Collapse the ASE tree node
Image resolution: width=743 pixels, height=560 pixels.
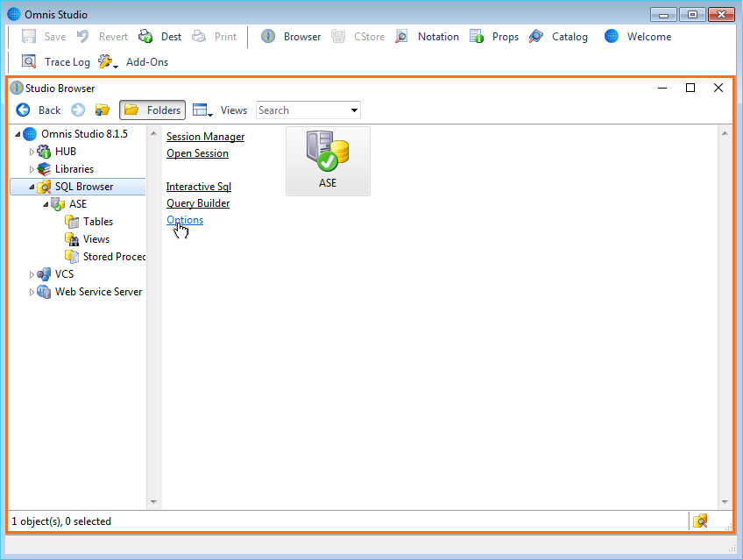[46, 205]
